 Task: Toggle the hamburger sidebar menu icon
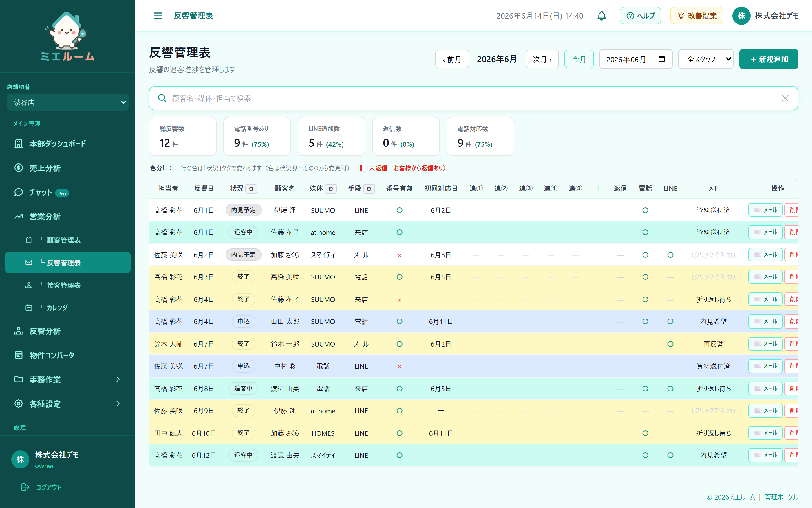[158, 16]
